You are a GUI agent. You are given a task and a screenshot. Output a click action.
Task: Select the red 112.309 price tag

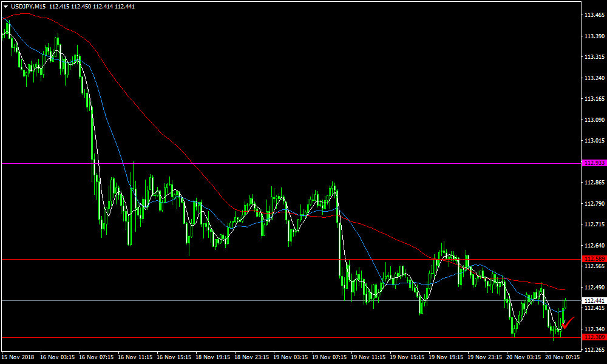point(594,337)
